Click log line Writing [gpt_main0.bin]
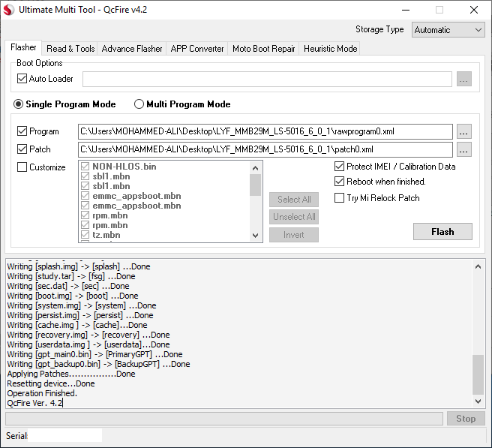This screenshot has width=492, height=448. 94,354
